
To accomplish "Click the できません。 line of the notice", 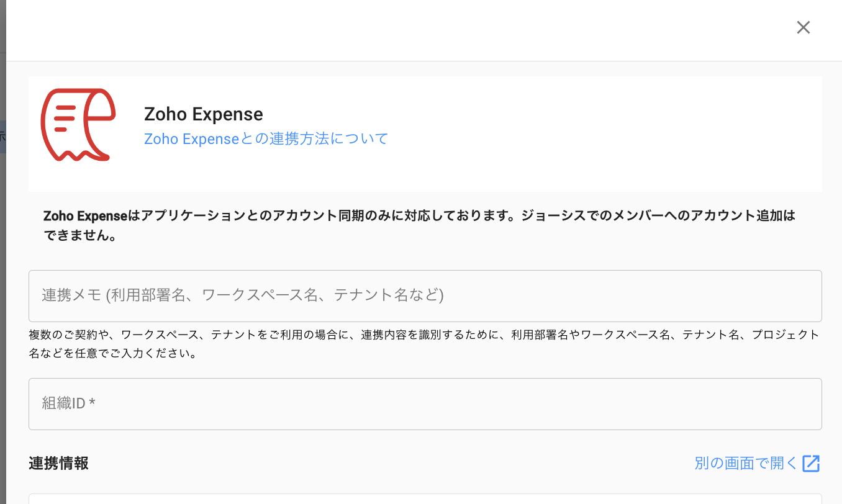I will [80, 237].
